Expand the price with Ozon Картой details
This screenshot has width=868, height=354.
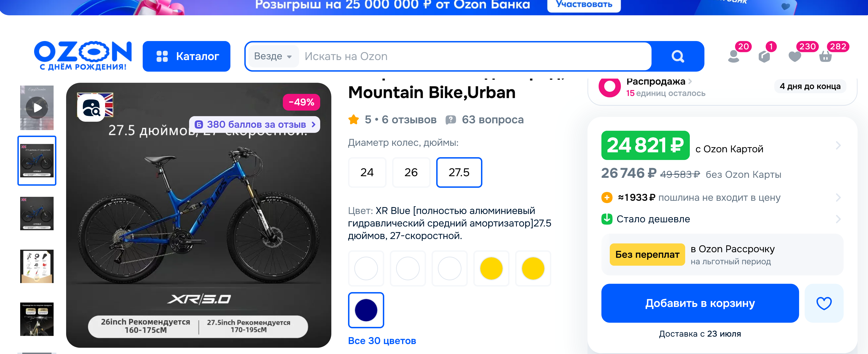click(x=721, y=146)
